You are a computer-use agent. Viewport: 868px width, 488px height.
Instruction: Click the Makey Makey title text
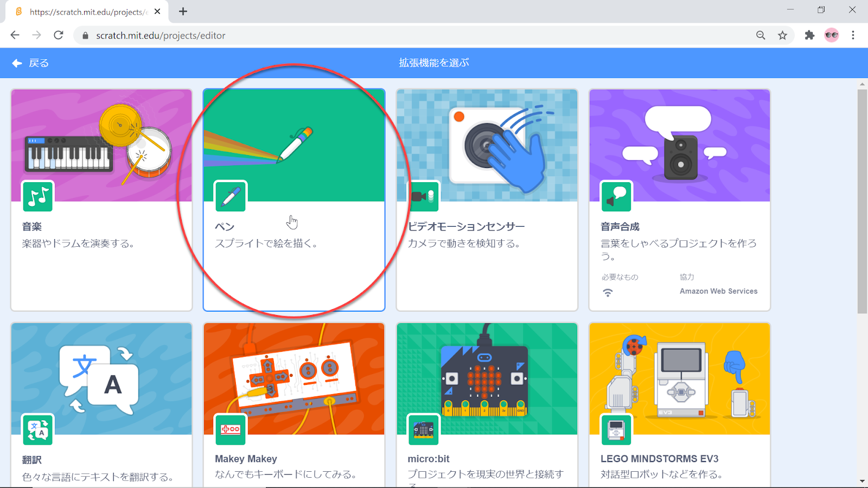[246, 459]
